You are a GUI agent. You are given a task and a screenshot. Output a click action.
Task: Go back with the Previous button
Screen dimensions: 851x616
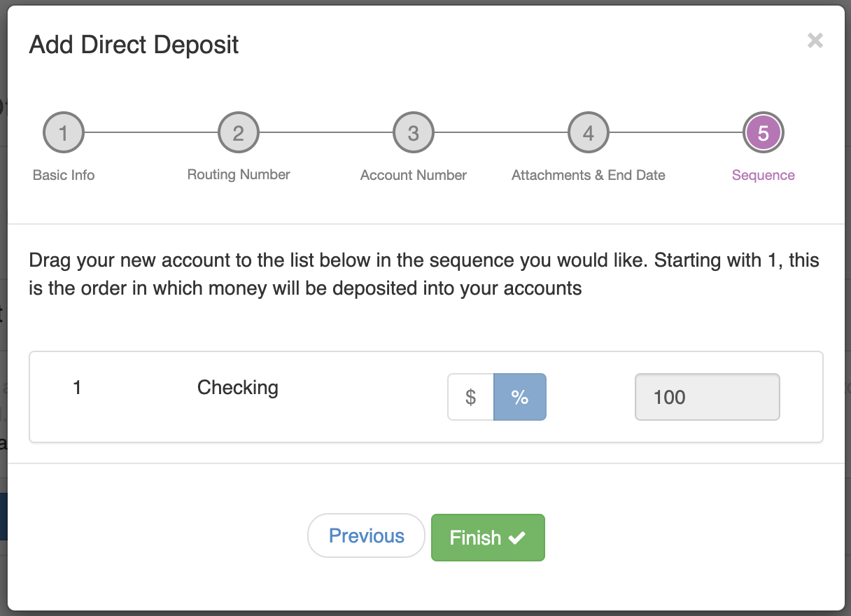click(366, 536)
